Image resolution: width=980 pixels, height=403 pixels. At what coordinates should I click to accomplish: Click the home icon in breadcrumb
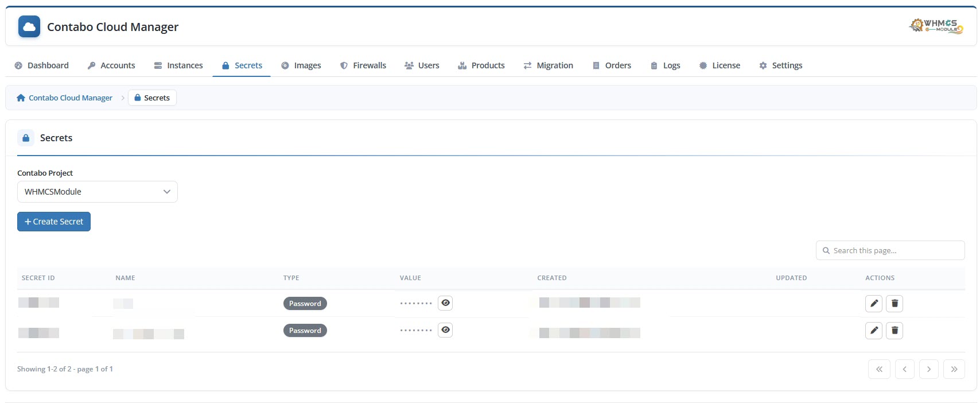[21, 98]
